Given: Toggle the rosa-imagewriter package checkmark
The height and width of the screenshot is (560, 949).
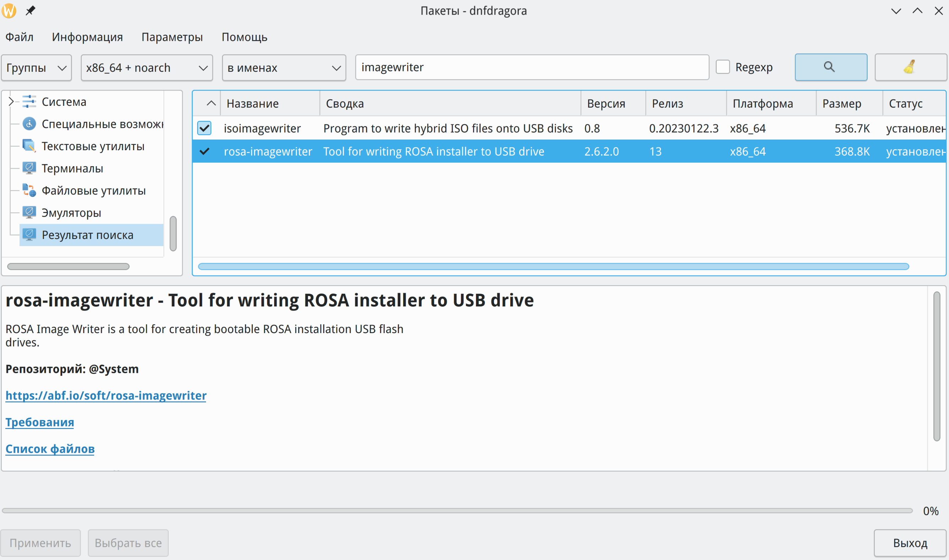Looking at the screenshot, I should point(204,151).
